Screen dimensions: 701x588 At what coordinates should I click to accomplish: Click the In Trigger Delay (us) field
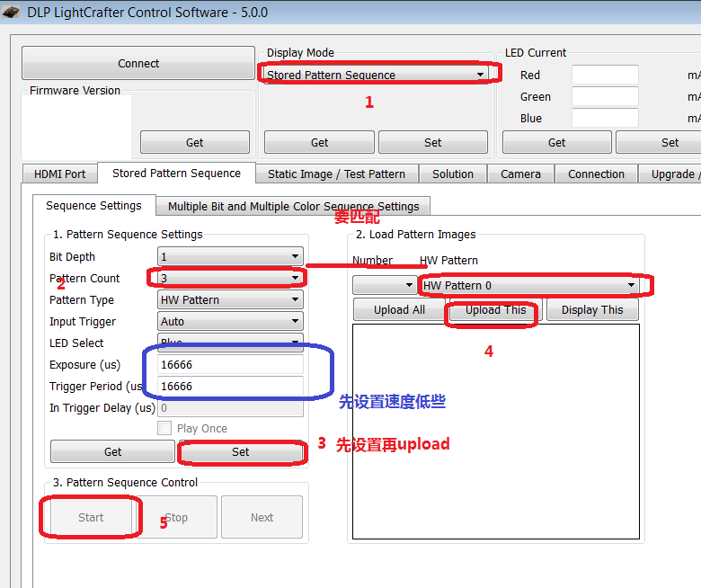coord(230,407)
